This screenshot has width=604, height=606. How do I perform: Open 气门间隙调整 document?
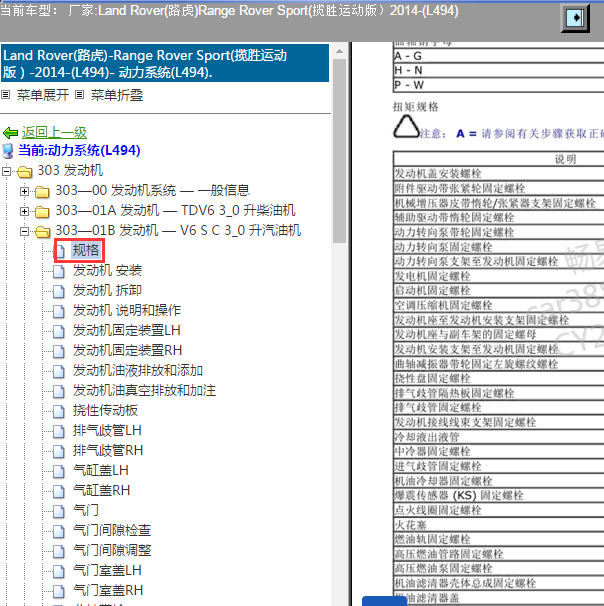coord(112,551)
